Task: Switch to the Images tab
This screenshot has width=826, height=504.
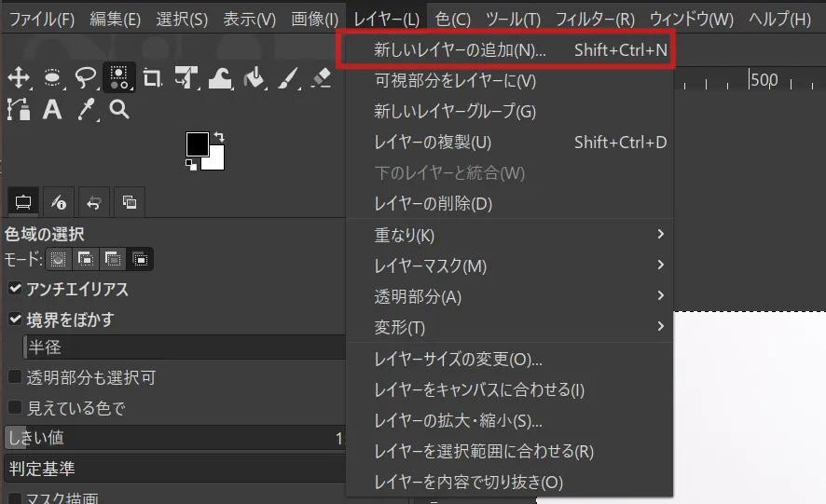Action: point(129,202)
